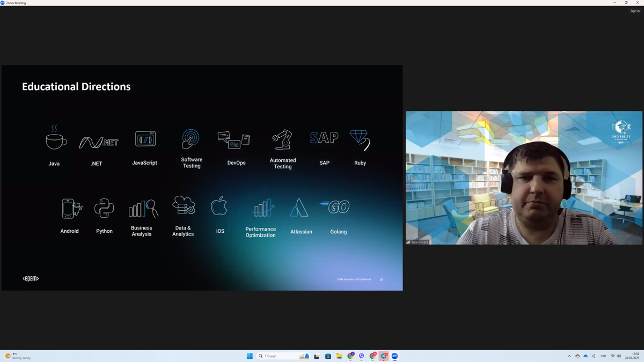The image size is (644, 362).
Task: Click the ".NET" label under the logo
Action: click(x=97, y=164)
